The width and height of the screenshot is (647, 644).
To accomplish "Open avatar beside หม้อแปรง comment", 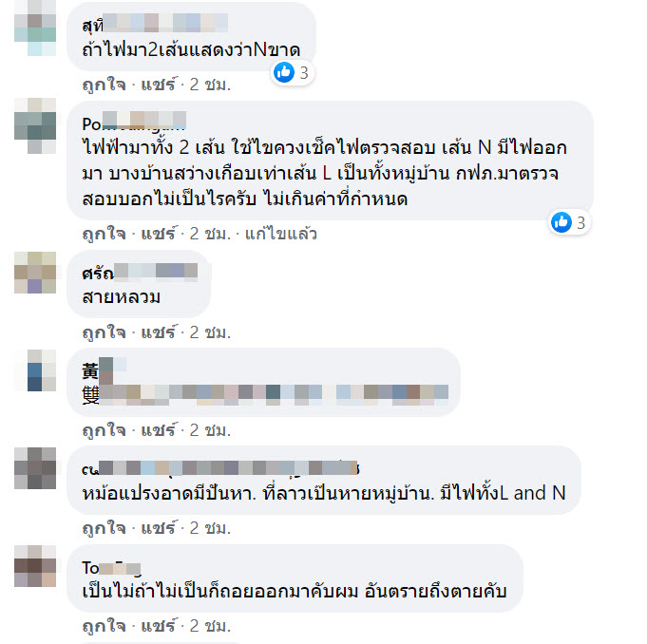I will (35, 468).
